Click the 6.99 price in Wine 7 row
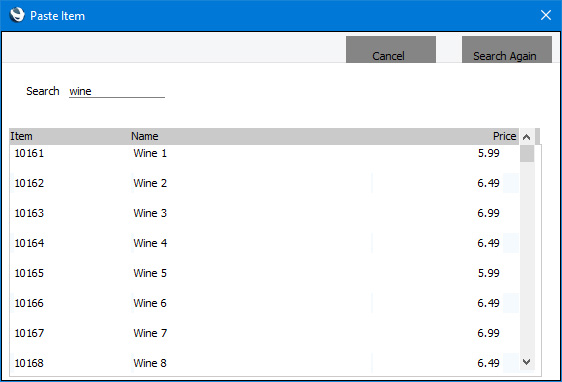Viewport: 562px width, 382px height. [x=488, y=333]
